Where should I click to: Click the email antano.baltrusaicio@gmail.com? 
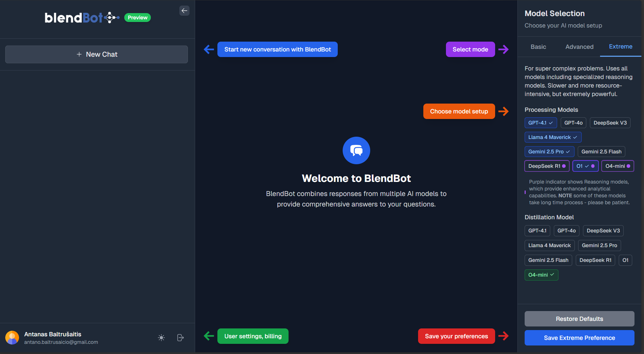point(61,342)
